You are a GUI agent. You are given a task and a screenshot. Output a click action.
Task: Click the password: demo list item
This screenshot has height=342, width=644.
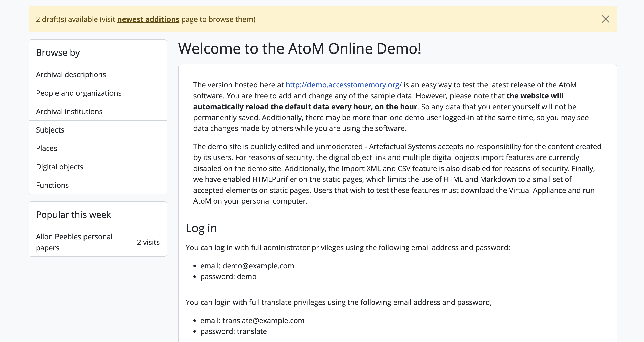[228, 277]
